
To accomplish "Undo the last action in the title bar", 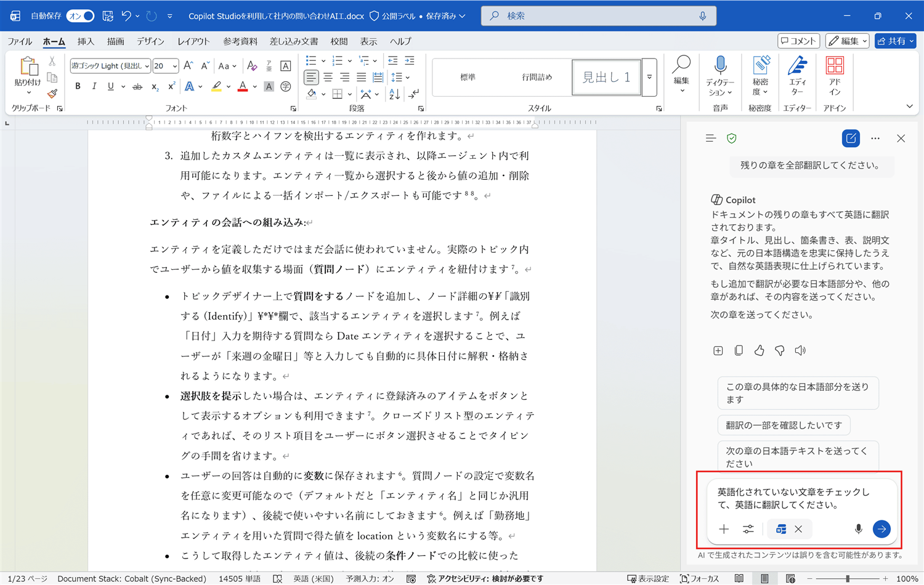I will pos(126,15).
